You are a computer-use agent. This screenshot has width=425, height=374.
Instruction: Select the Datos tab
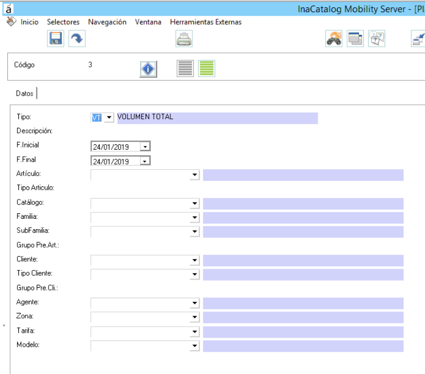[24, 93]
